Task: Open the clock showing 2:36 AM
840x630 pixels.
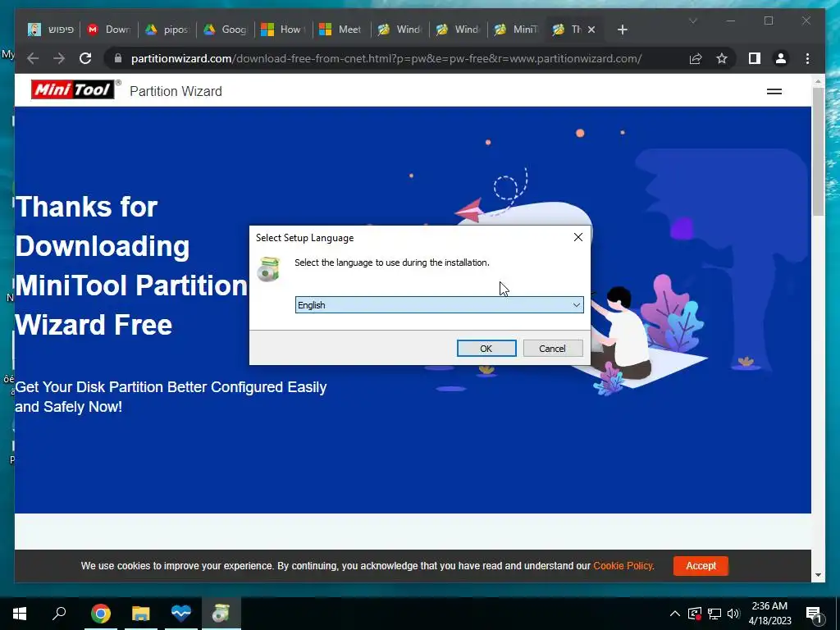Action: [769, 614]
